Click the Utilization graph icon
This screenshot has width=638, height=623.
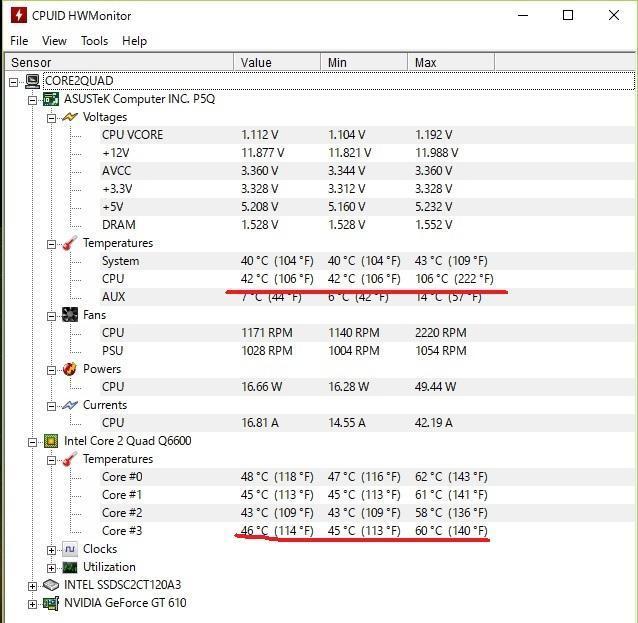coord(70,567)
